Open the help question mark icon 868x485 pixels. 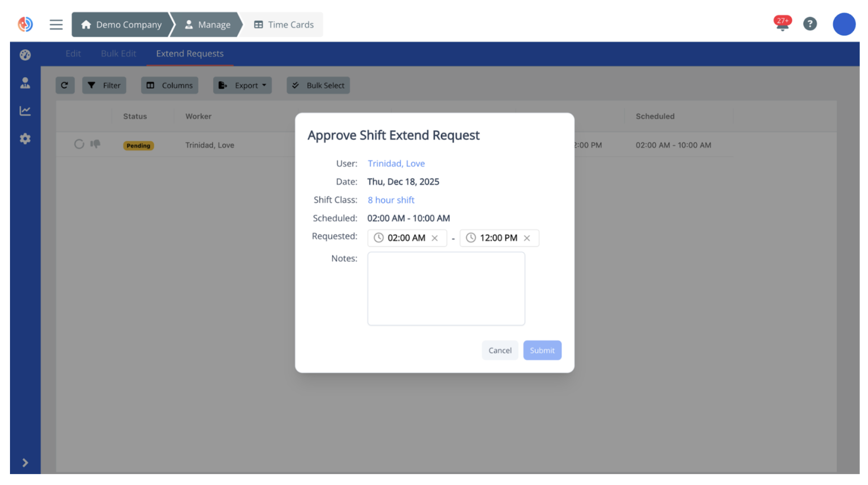(810, 24)
